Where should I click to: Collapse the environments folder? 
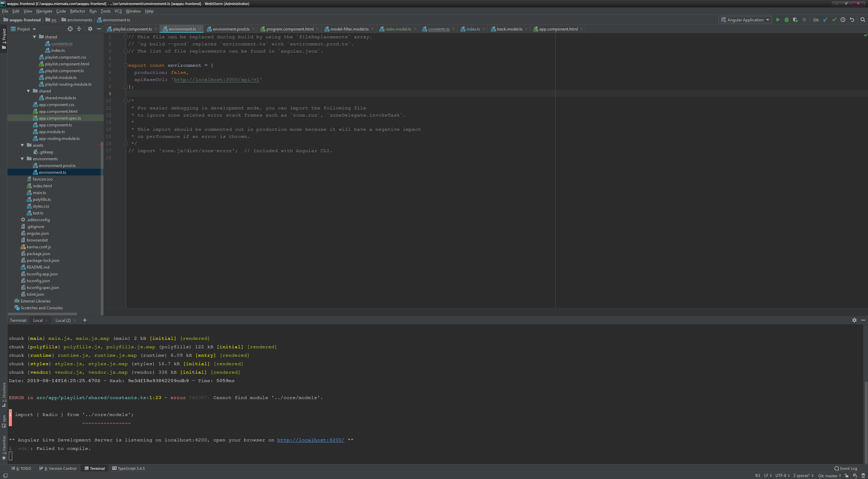[x=22, y=159]
